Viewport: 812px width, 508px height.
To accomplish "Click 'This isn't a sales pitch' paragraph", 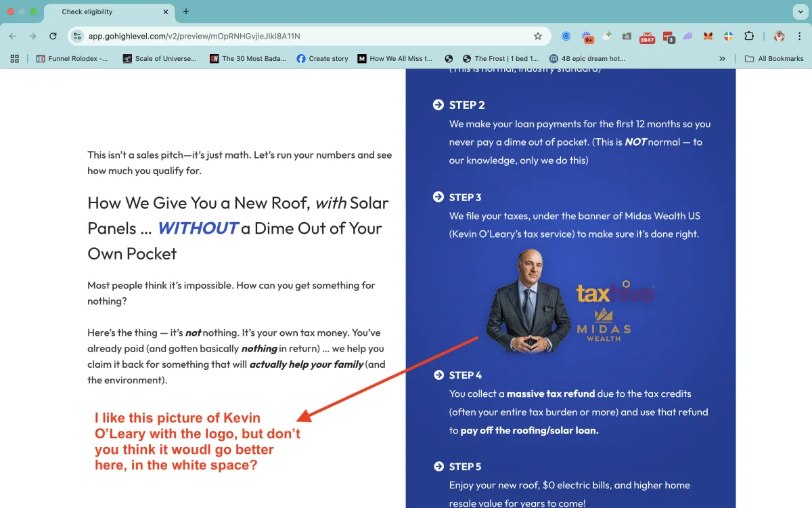I will click(x=240, y=163).
